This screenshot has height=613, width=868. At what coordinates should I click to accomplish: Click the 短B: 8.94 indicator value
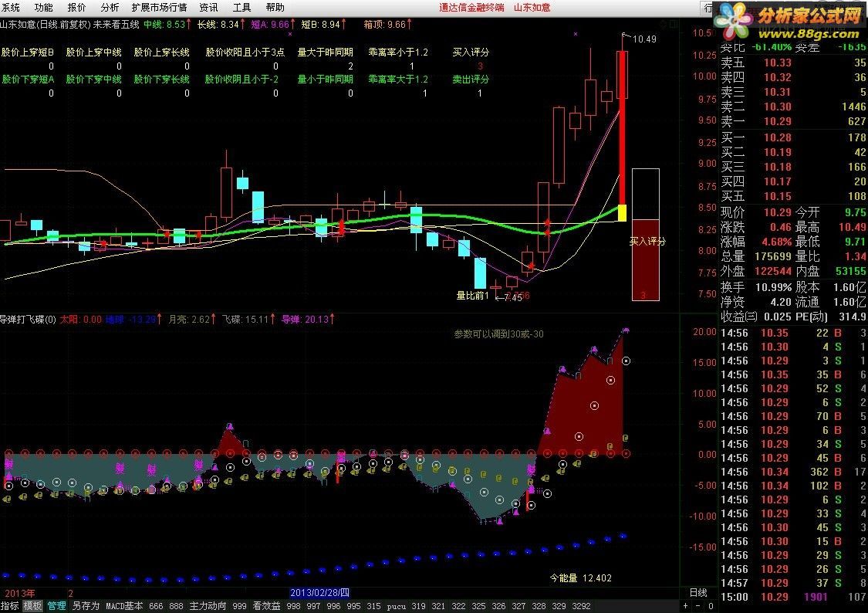click(324, 25)
